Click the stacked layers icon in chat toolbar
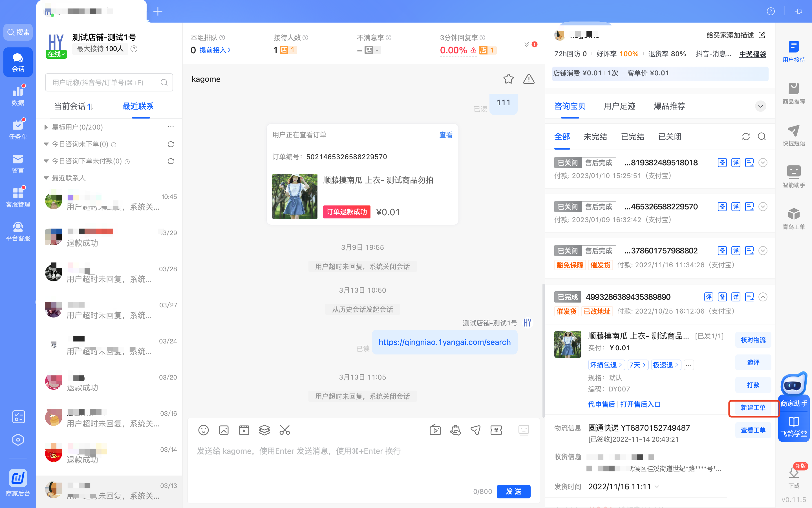 (264, 430)
